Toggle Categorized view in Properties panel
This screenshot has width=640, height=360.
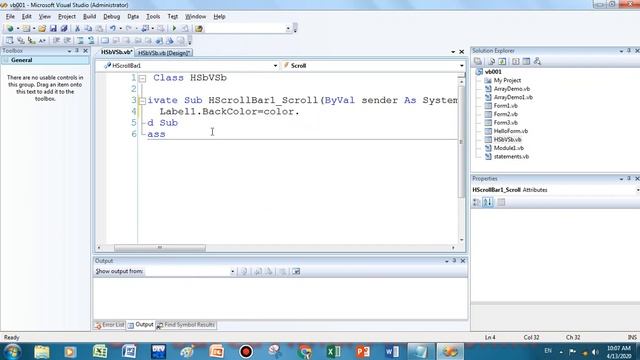click(476, 202)
